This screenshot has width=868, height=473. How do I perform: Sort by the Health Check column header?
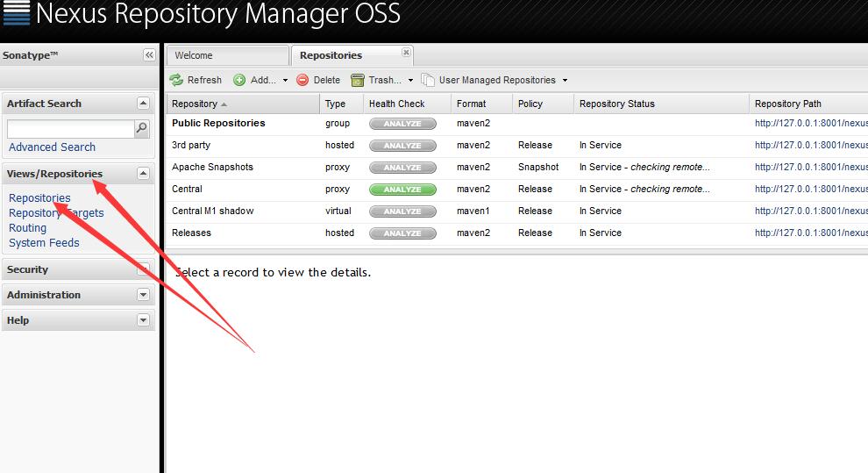408,104
